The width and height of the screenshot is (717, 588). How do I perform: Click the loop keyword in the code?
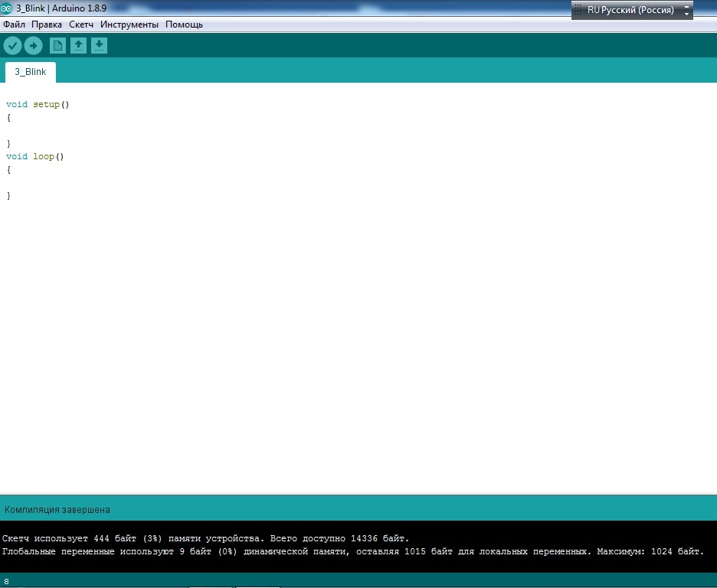(44, 156)
